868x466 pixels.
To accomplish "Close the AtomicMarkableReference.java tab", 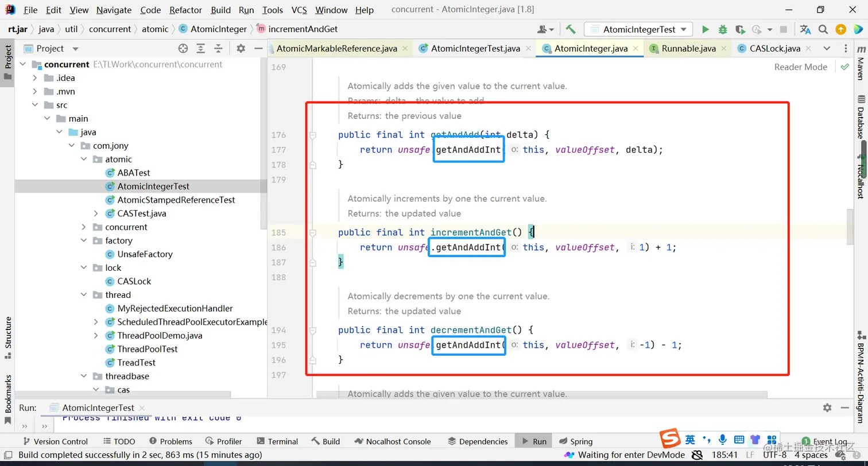I will (406, 49).
